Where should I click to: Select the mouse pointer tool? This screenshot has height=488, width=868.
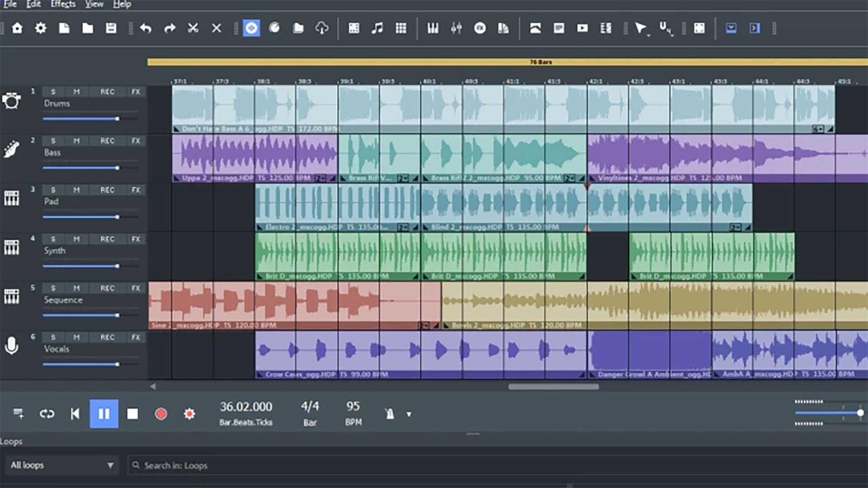[x=640, y=28]
